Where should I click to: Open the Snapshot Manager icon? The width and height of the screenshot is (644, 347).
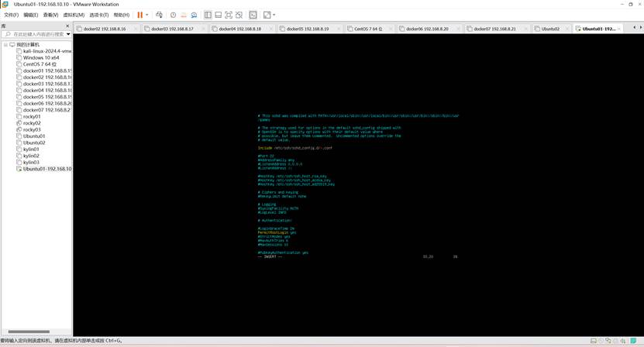coord(194,15)
